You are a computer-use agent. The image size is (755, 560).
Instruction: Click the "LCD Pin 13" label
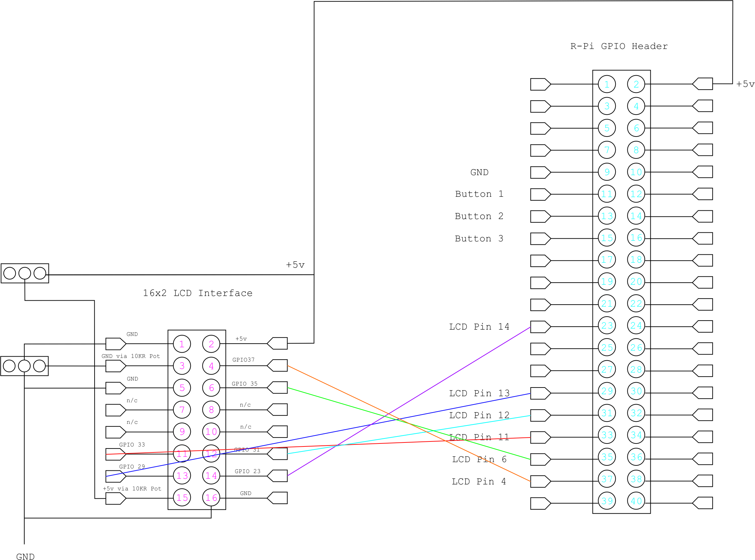(x=479, y=393)
